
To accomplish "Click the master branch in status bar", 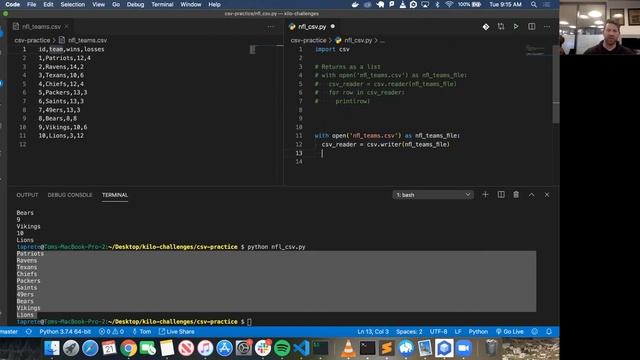I will pos(9,331).
